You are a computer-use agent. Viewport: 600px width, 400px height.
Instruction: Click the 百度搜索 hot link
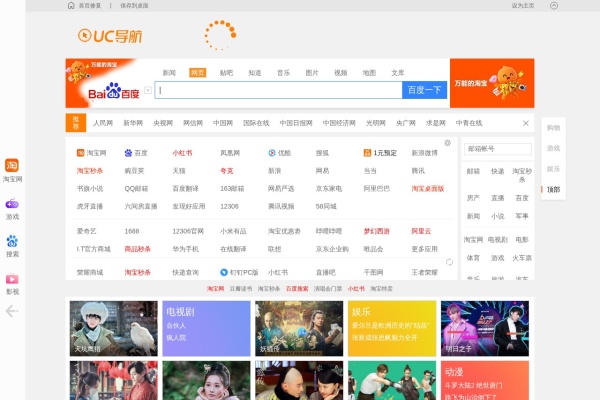pos(297,289)
